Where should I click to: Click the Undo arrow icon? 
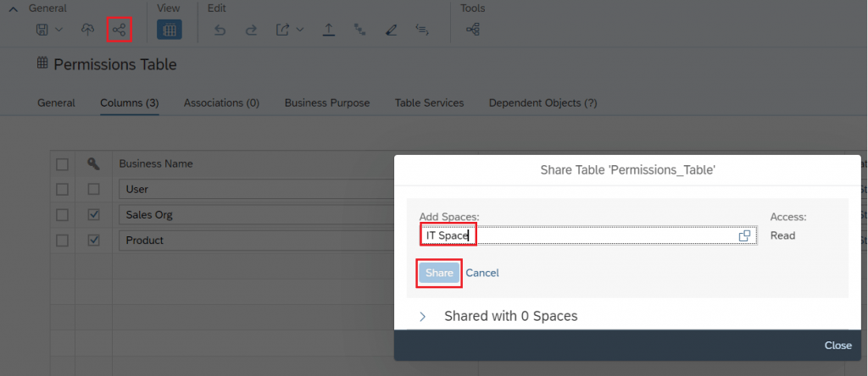click(x=220, y=30)
